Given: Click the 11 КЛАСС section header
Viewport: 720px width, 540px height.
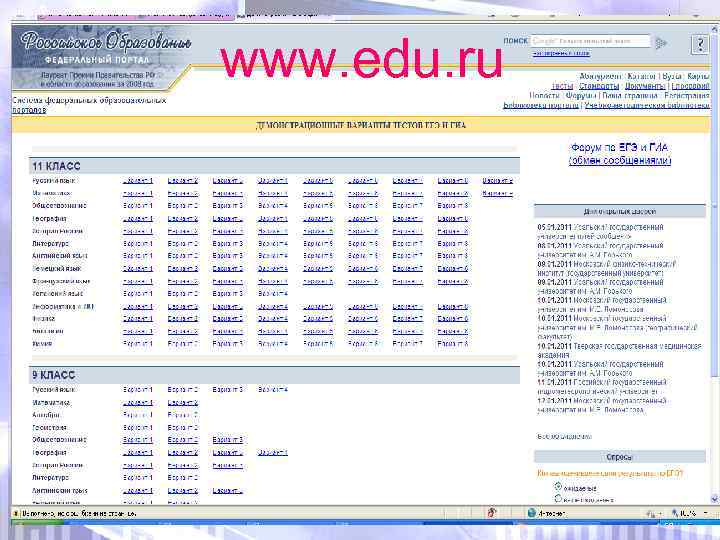Looking at the screenshot, I should point(275,166).
